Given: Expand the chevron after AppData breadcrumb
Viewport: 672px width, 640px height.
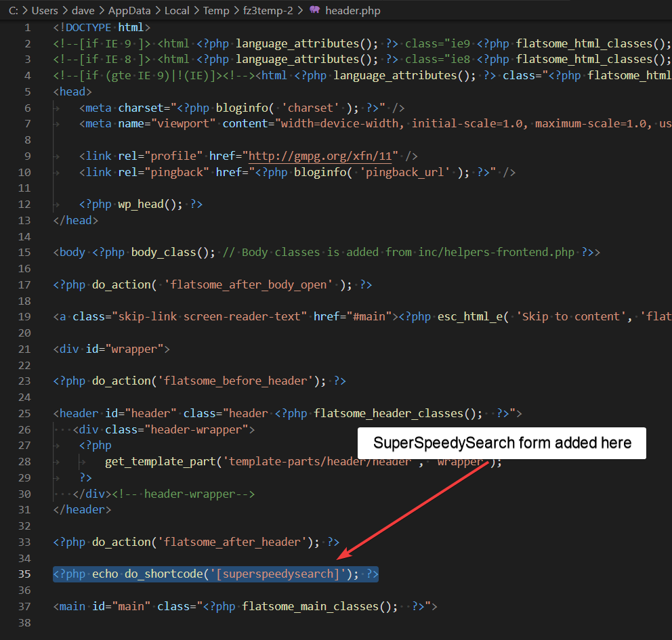Looking at the screenshot, I should (158, 11).
